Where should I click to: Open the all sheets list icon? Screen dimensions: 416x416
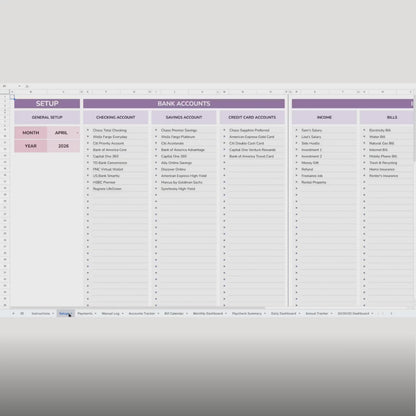click(x=22, y=313)
